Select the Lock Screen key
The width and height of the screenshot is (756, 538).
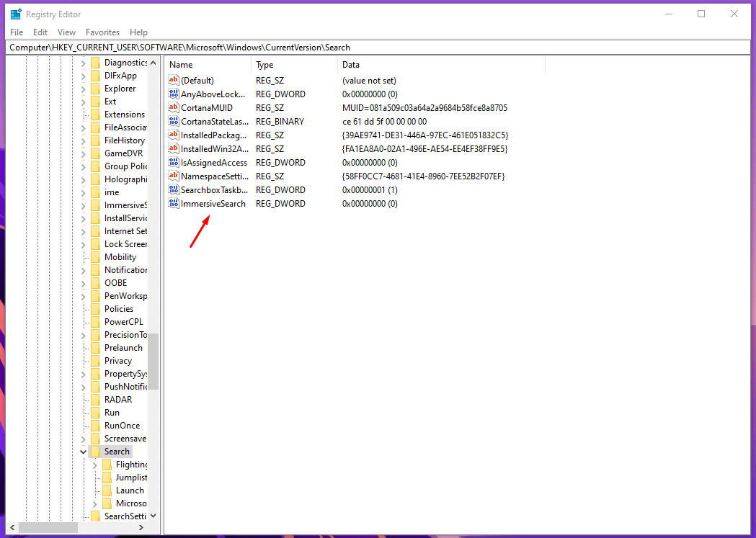[x=126, y=244]
